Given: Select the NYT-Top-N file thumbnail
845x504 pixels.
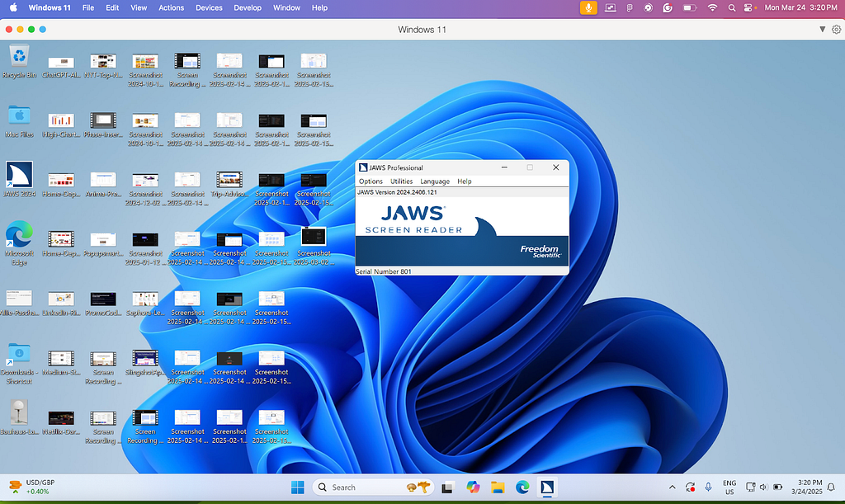Looking at the screenshot, I should click(103, 67).
